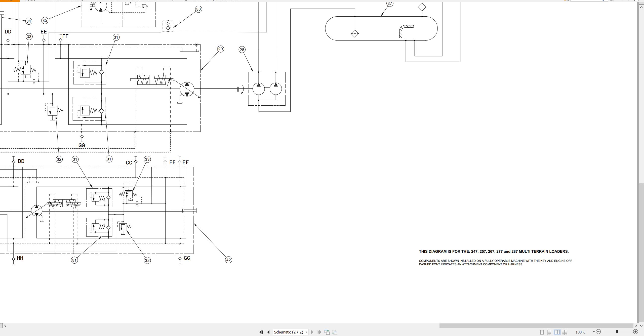Go to the next page

312,332
